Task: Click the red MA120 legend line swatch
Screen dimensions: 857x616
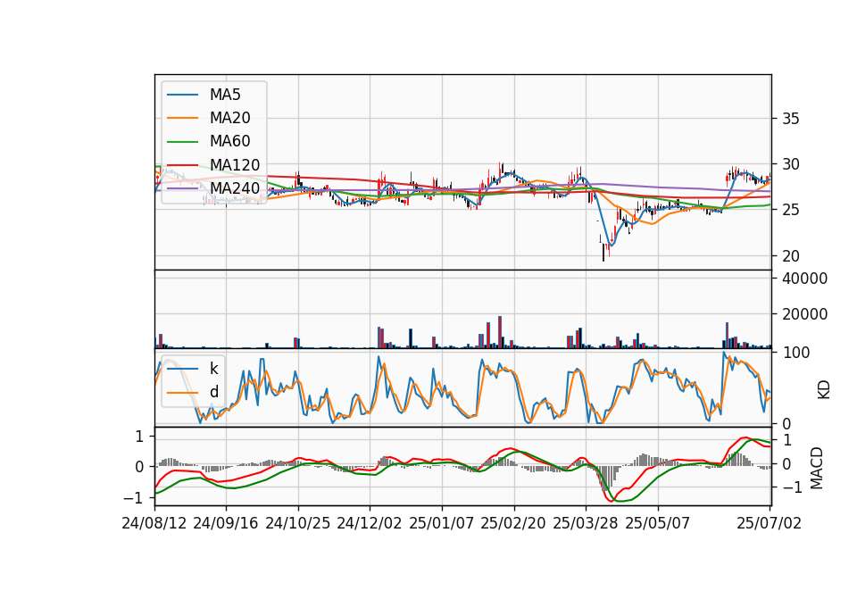Action: 182,165
